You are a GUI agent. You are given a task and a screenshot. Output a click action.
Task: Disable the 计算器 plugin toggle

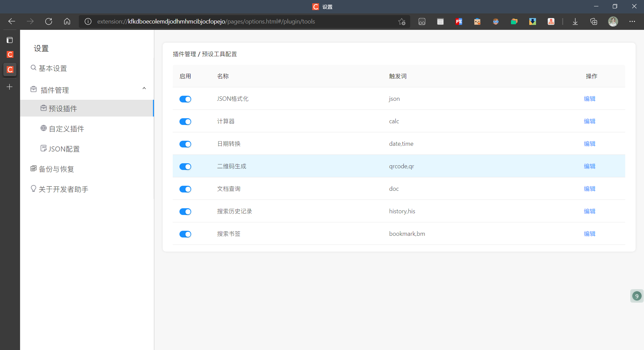coord(185,122)
